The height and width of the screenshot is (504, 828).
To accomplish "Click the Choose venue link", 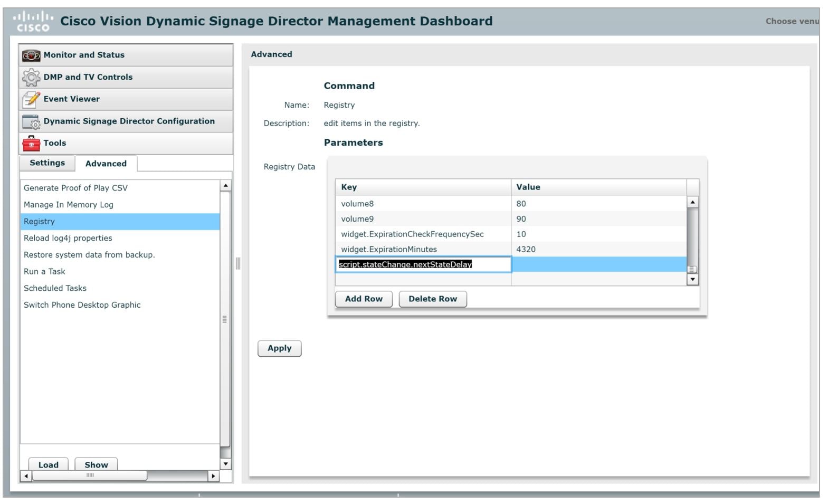I will click(x=792, y=22).
